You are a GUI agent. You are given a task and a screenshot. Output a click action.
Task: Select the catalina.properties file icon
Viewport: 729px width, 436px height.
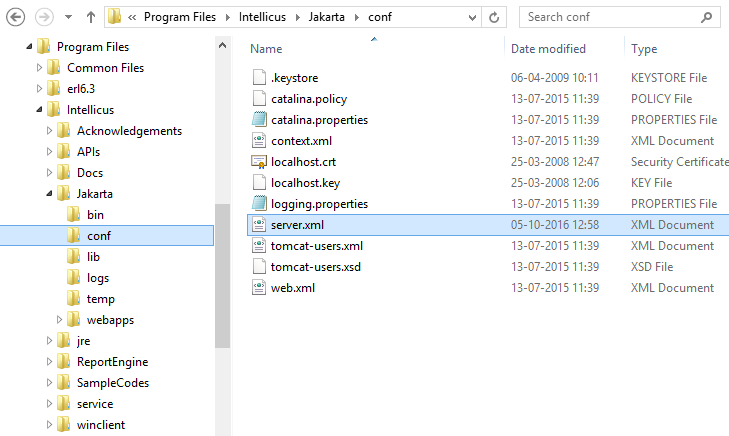click(259, 119)
